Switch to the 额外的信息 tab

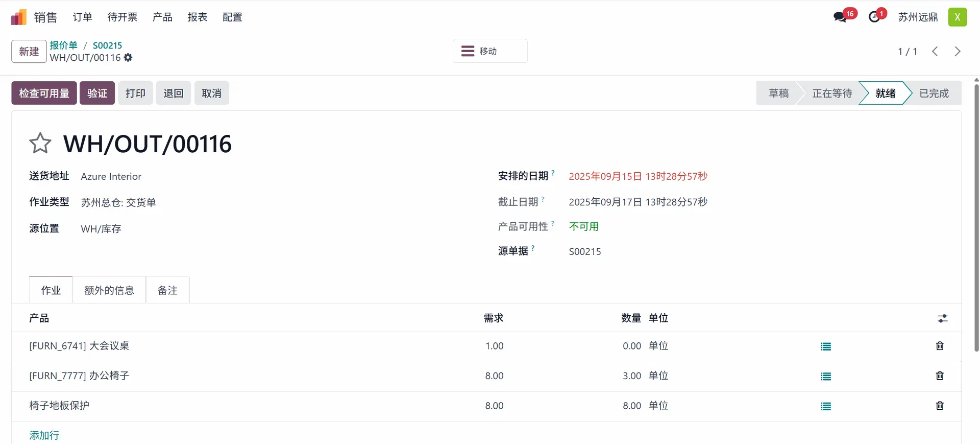click(x=109, y=290)
